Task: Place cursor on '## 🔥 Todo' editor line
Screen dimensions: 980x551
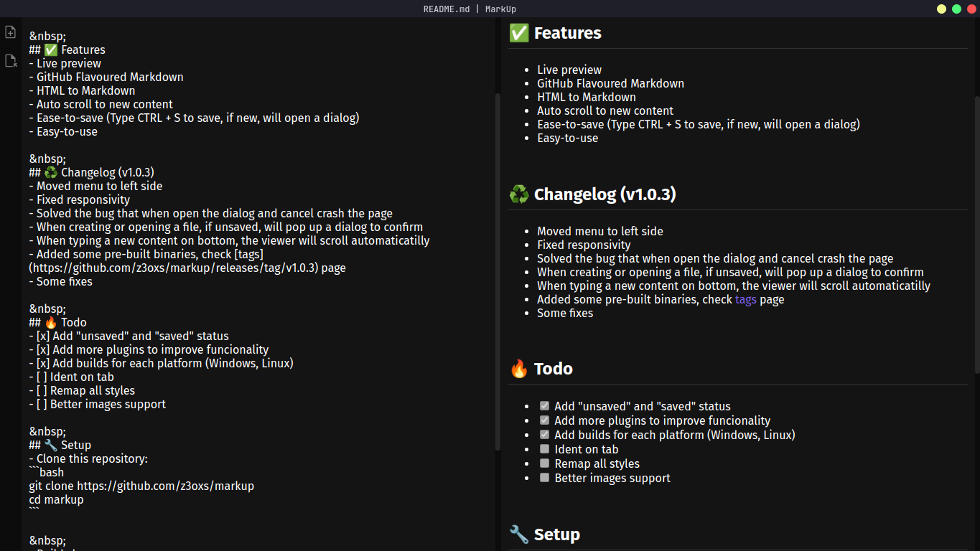Action: pos(57,322)
